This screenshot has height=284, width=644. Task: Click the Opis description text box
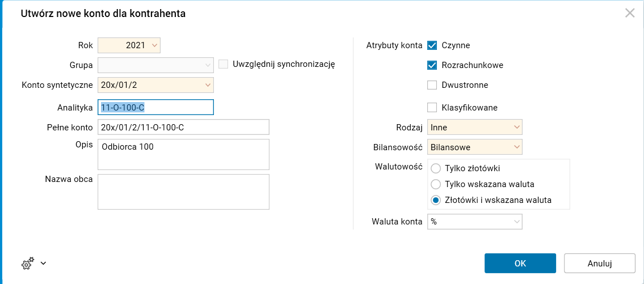click(x=183, y=154)
